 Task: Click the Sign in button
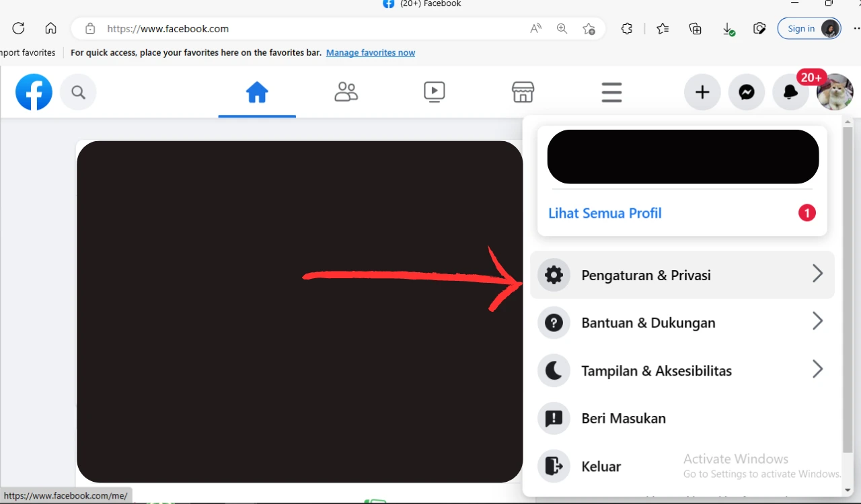[x=809, y=28]
